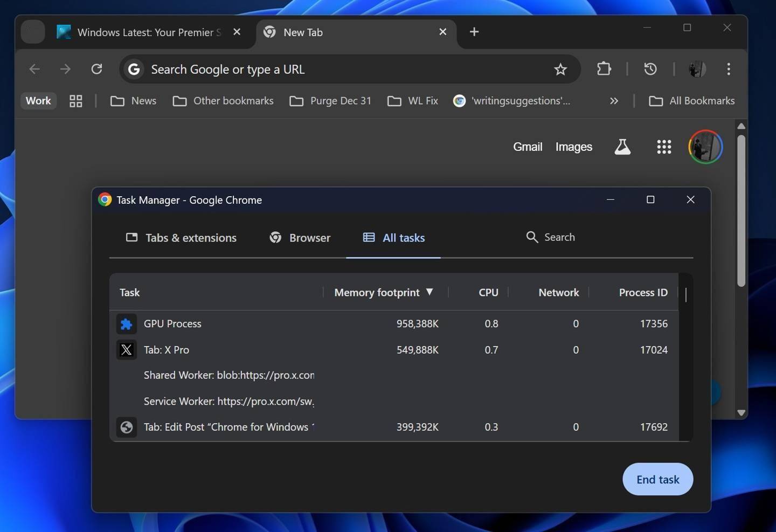Select the Service Worker pro.x.com row
Screen dimensions: 776x532
[394, 401]
